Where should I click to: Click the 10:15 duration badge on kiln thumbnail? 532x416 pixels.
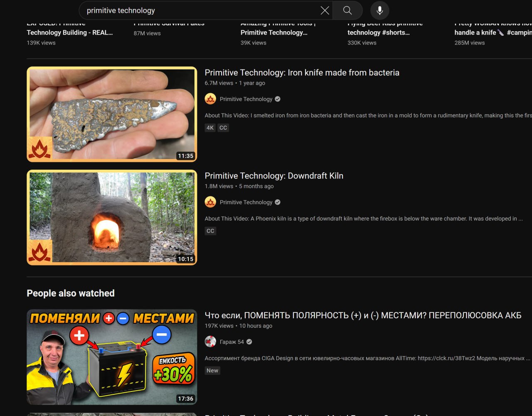click(185, 259)
